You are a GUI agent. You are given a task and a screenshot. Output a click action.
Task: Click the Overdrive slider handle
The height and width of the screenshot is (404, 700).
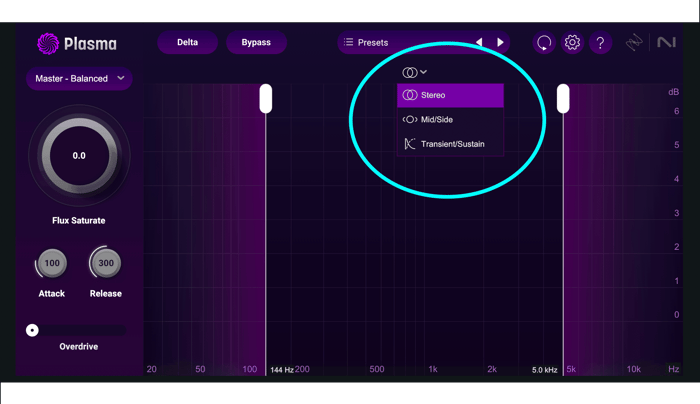32,330
